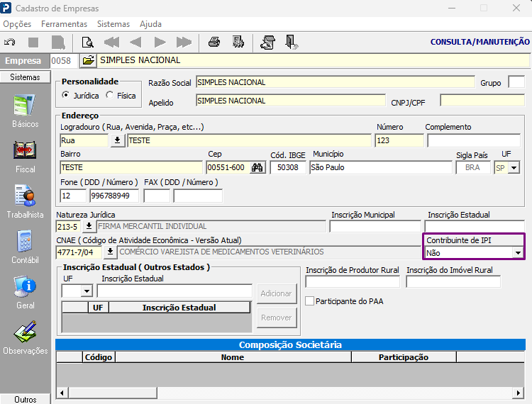
Task: Select the Outros sidebar tab
Action: pyautogui.click(x=25, y=399)
